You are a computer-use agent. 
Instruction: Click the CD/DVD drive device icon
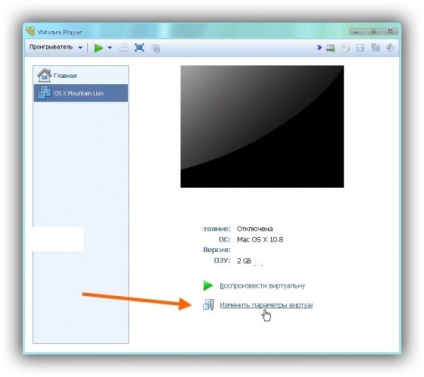point(345,48)
